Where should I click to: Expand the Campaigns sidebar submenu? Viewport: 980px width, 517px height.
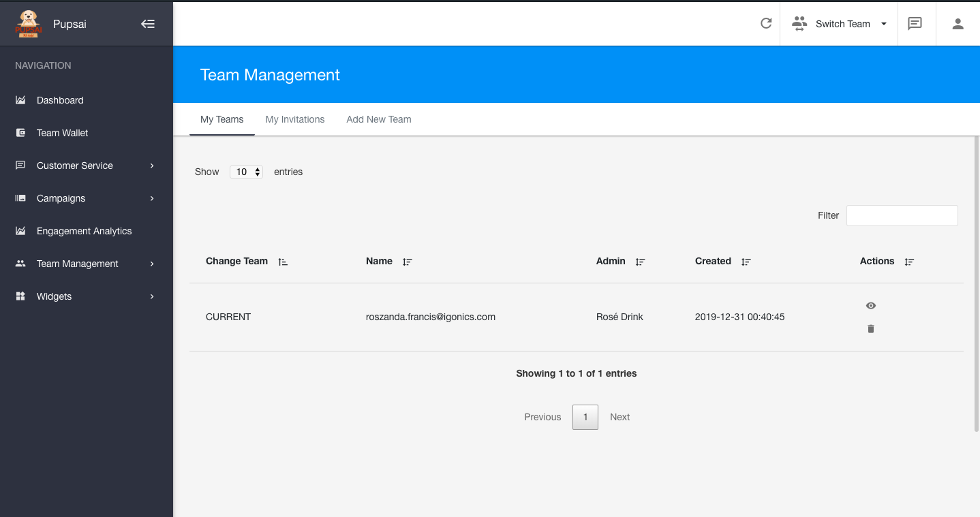point(85,198)
